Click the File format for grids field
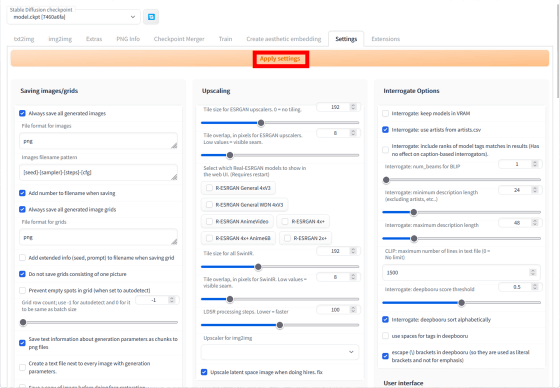This screenshot has width=560, height=388. (x=98, y=237)
